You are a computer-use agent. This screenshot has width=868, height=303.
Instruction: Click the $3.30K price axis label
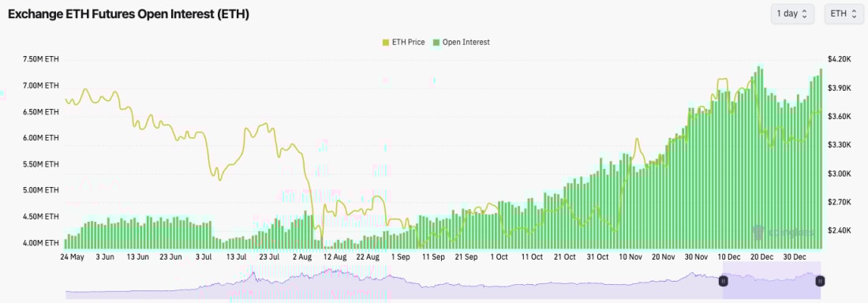coord(839,144)
